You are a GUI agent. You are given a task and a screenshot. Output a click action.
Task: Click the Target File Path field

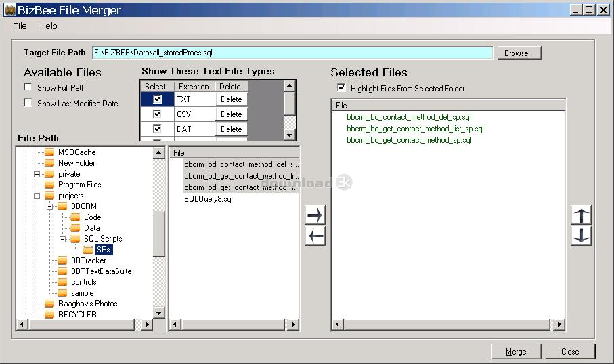(292, 53)
